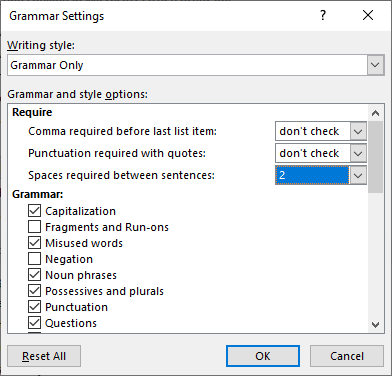Uncheck the Capitalization checkbox
This screenshot has height=376, width=392.
pyautogui.click(x=34, y=211)
